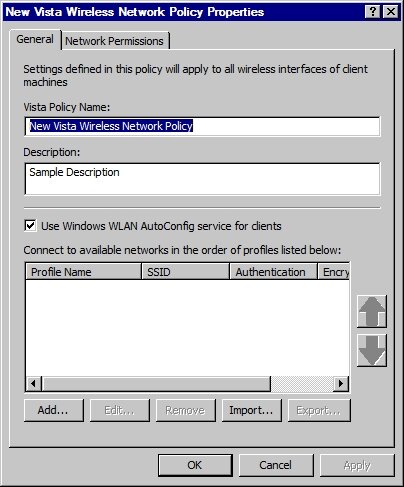Sort by SSID column header

[186, 272]
